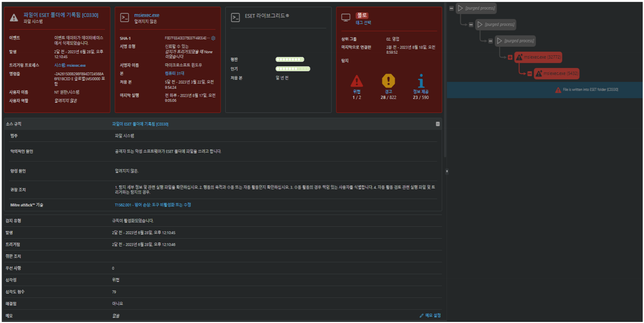644x323 pixels.
Task: Click the 심각성 value '위협'
Action: (116, 280)
